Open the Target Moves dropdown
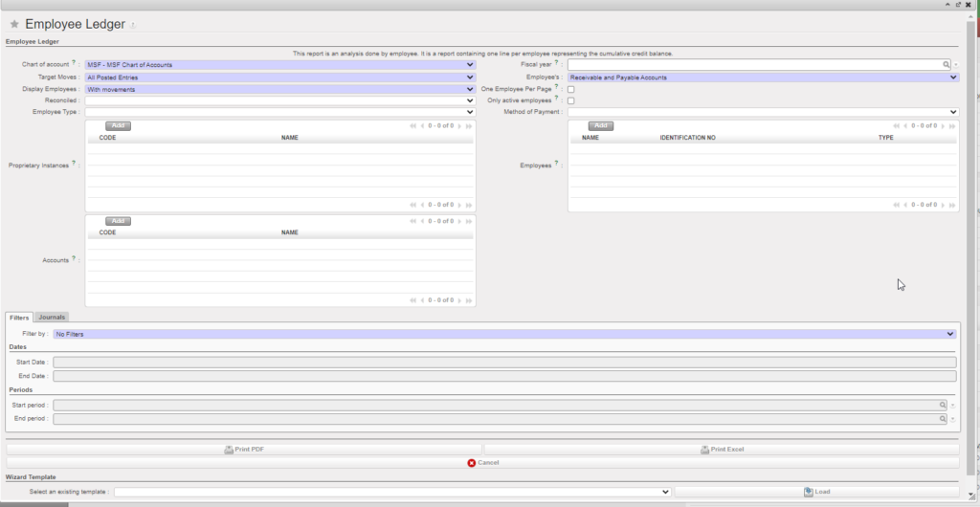 coord(280,77)
